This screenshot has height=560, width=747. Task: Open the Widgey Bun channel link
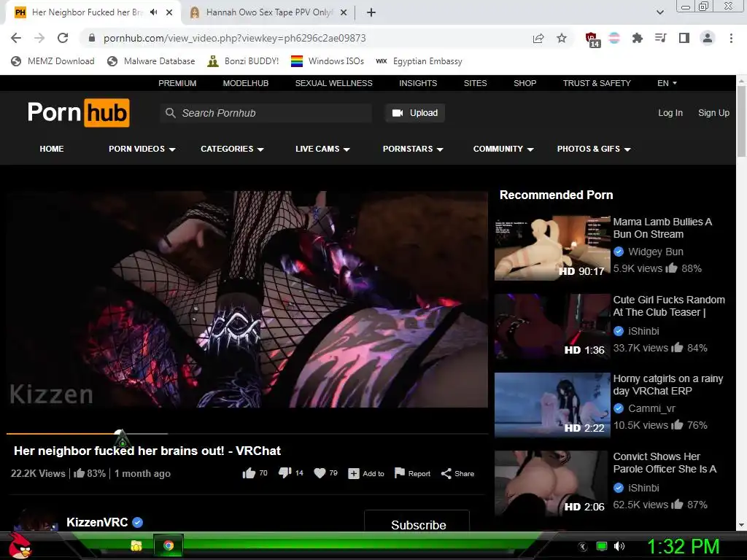coord(656,252)
